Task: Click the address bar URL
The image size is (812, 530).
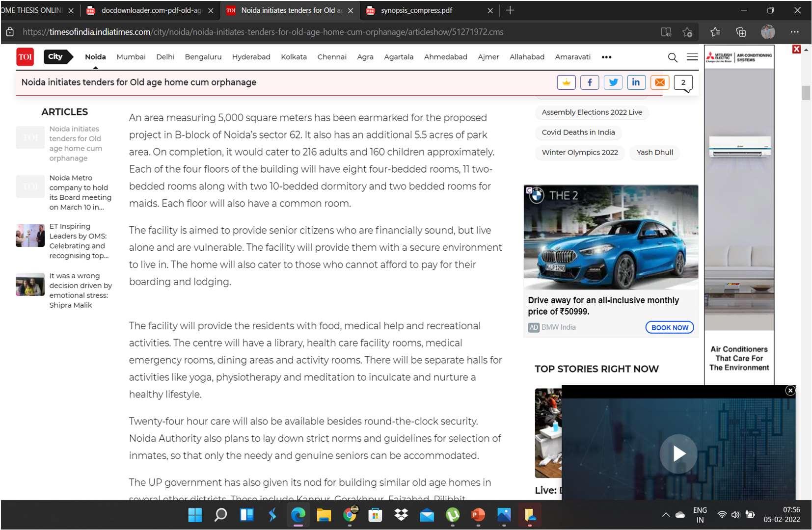Action: (263, 32)
